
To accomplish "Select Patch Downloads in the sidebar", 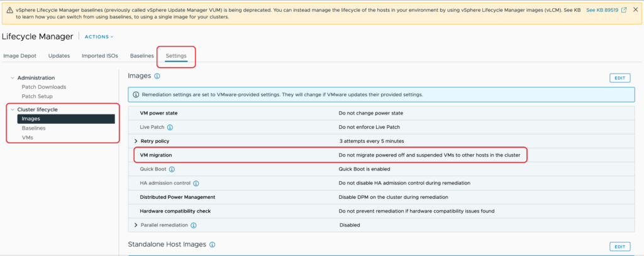I will 43,87.
